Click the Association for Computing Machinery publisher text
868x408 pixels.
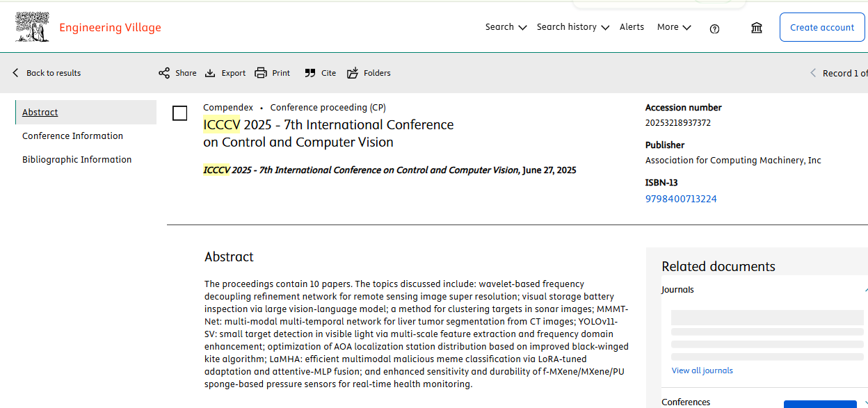(x=733, y=161)
